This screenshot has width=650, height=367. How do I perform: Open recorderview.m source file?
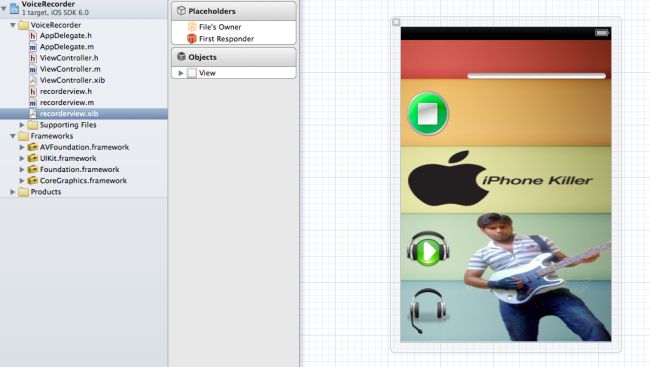(x=67, y=102)
